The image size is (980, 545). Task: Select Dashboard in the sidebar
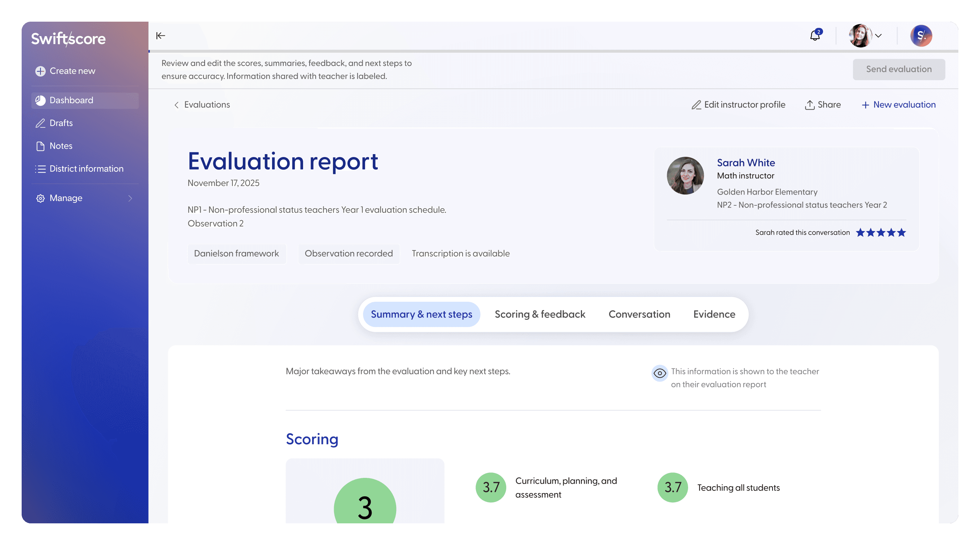tap(71, 100)
